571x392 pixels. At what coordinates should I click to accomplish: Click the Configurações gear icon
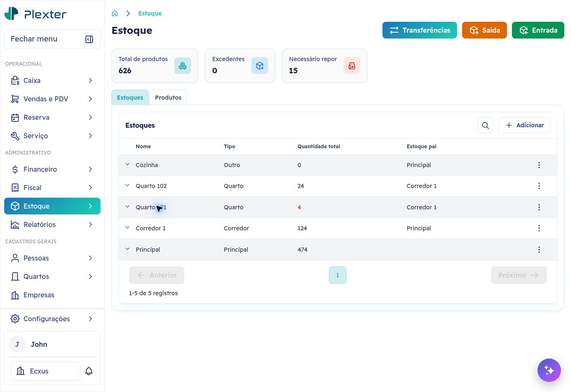tap(15, 319)
